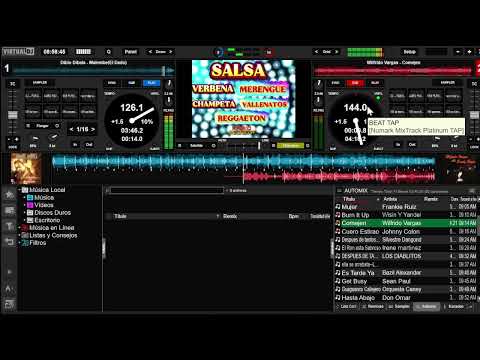Click next arrow of right top-bar selector

[337, 52]
